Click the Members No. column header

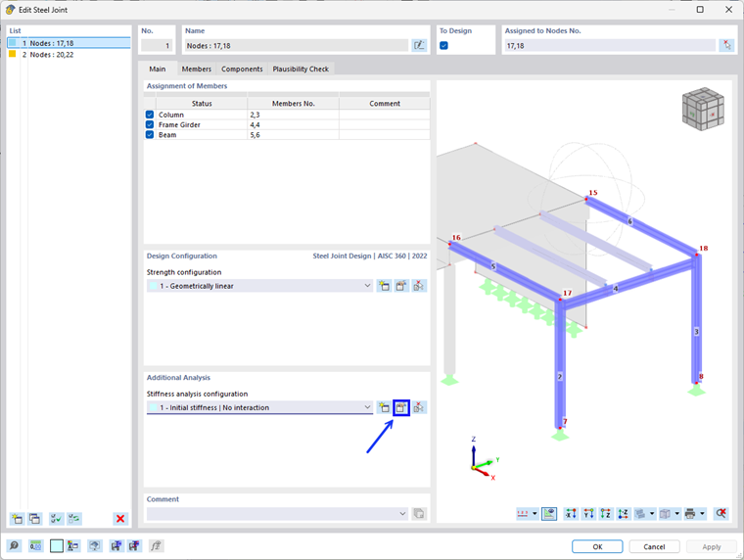tap(294, 103)
